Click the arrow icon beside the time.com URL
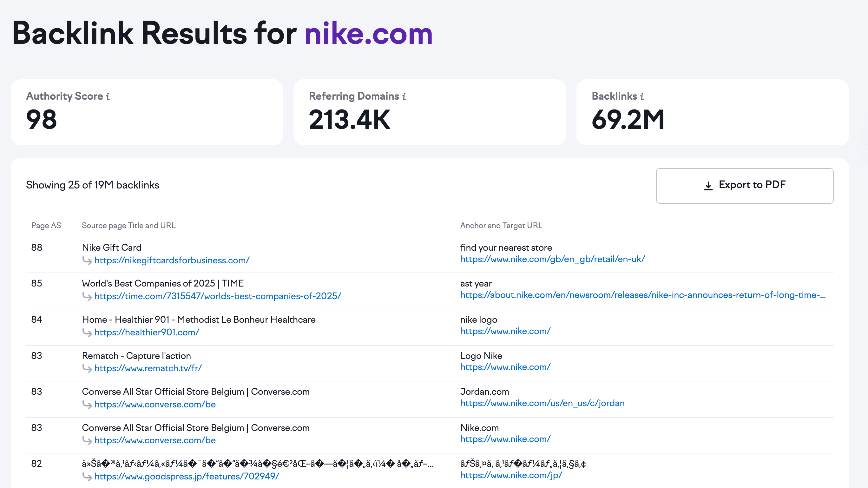The height and width of the screenshot is (488, 868). (x=87, y=297)
